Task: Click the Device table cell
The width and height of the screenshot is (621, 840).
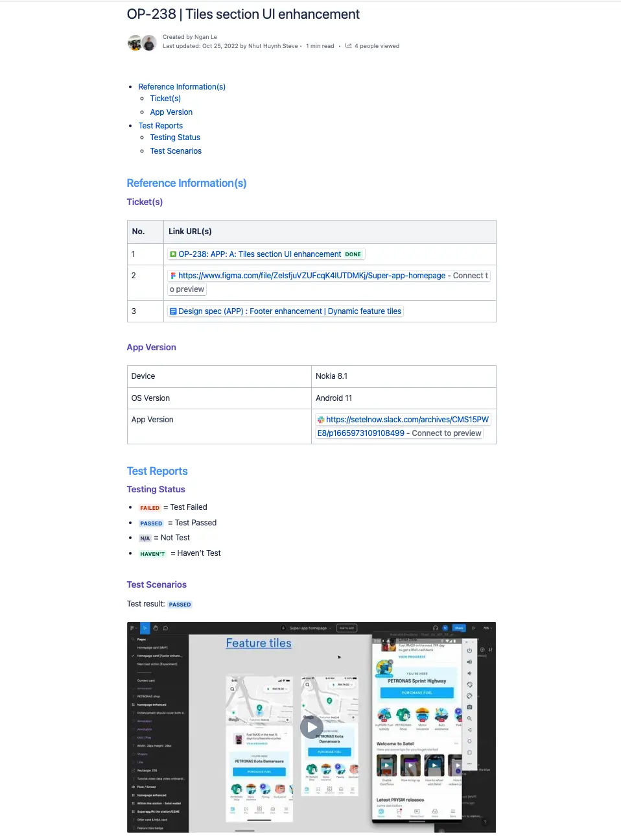Action: (219, 376)
